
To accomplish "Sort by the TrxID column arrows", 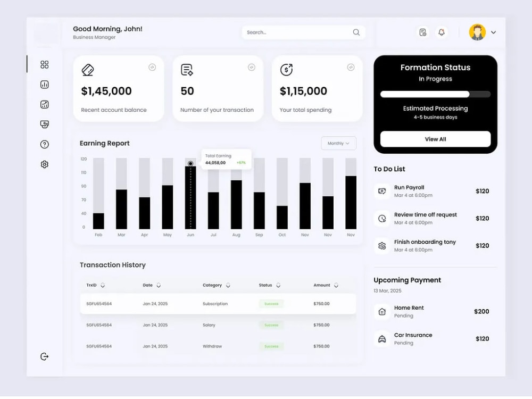I will click(x=103, y=285).
